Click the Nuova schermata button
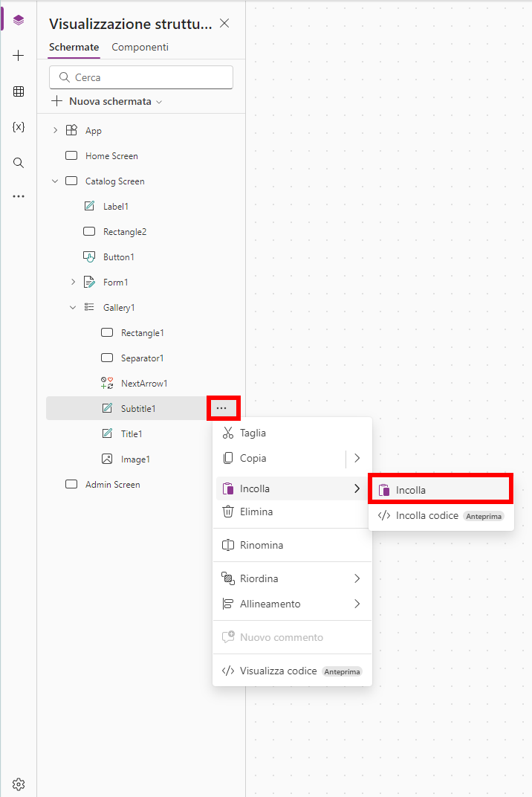The image size is (532, 797). pyautogui.click(x=107, y=101)
